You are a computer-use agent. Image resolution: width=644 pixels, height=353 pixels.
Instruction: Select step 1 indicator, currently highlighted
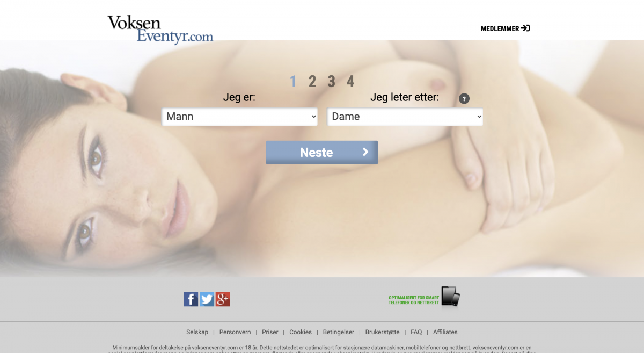(293, 81)
